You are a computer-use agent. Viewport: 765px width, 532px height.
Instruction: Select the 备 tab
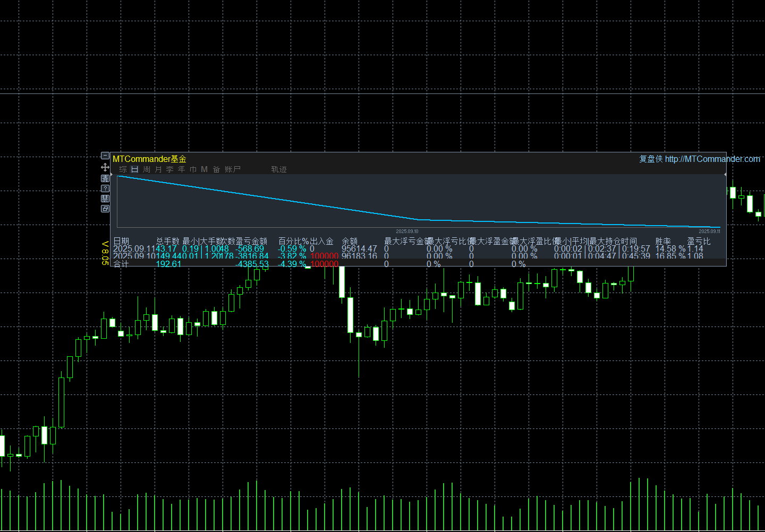pyautogui.click(x=216, y=169)
